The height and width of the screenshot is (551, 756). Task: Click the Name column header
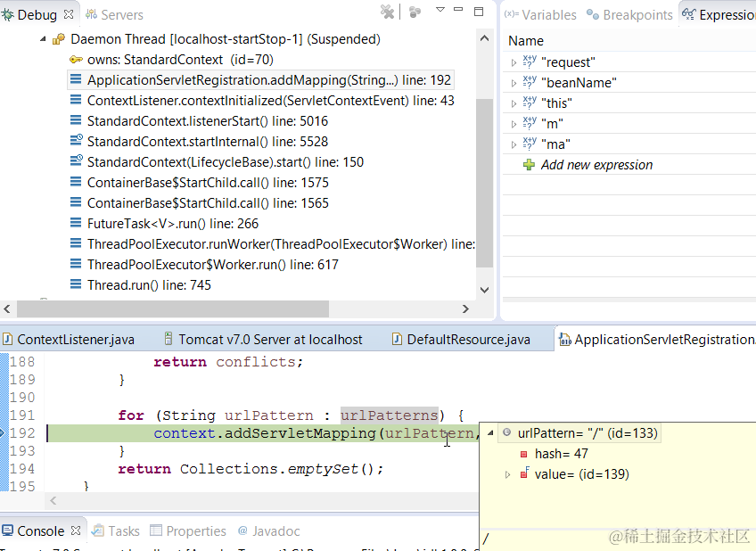tap(526, 41)
